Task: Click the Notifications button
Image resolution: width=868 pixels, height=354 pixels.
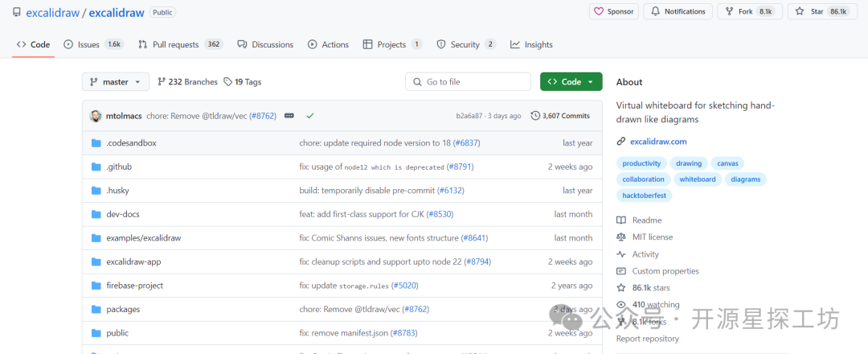Action: 678,11
